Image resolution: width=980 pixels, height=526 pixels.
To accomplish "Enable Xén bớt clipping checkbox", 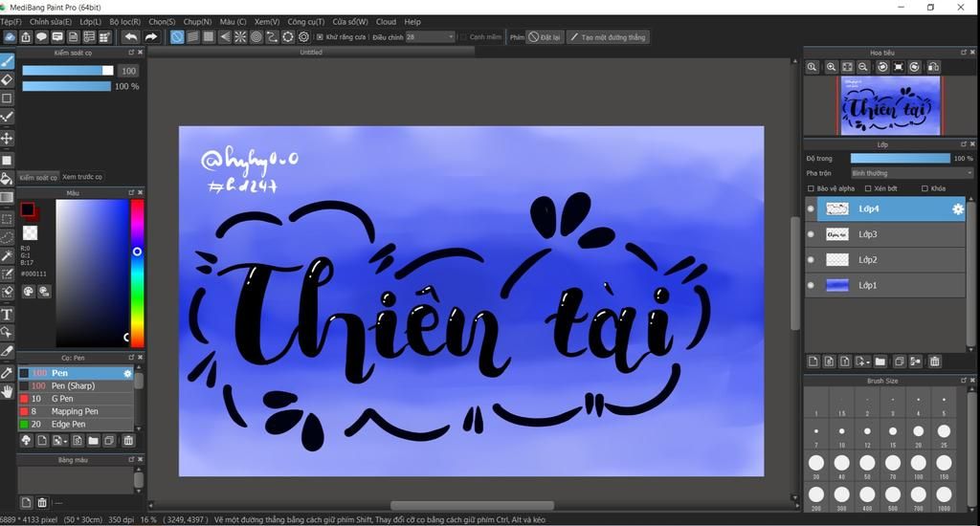I will tap(867, 188).
